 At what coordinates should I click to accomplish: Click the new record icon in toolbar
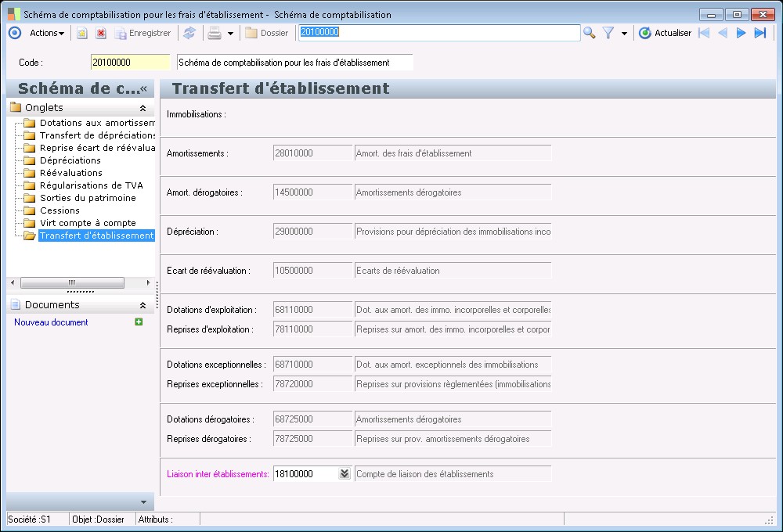pyautogui.click(x=81, y=33)
